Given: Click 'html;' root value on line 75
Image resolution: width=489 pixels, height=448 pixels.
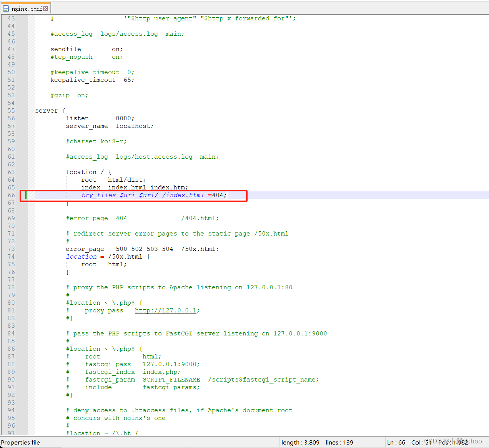Looking at the screenshot, I should [118, 264].
